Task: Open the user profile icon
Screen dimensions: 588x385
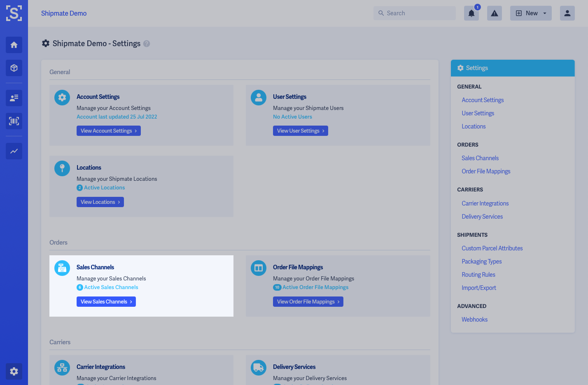Action: (x=567, y=13)
